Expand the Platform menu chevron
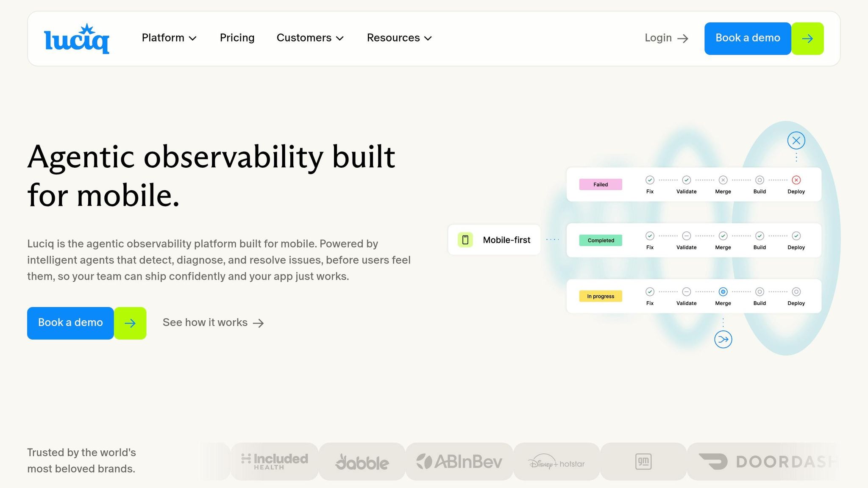Screen dimensions: 868x488 [x=193, y=39]
